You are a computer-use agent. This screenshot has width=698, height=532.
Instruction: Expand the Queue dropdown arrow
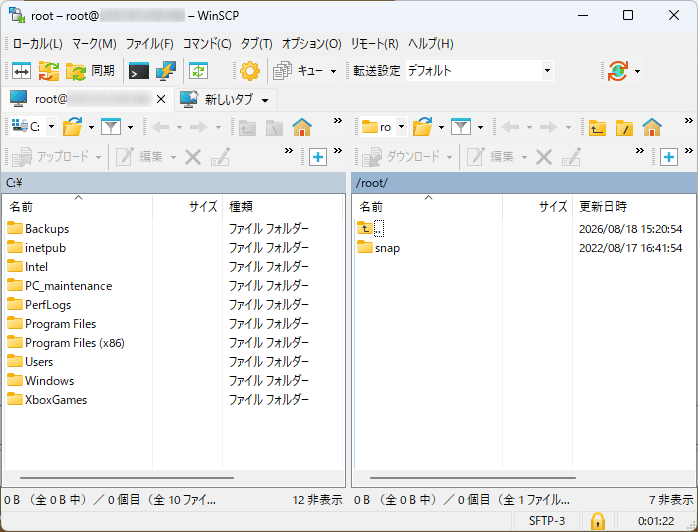click(333, 71)
